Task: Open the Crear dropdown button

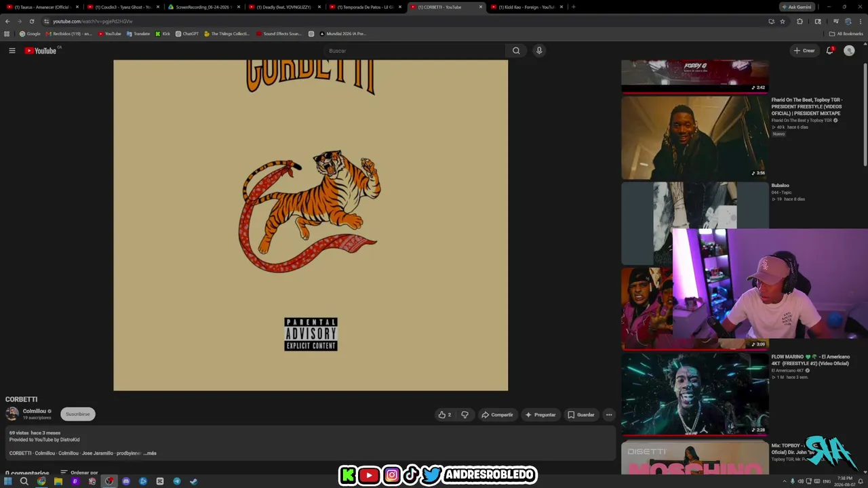Action: tap(804, 51)
